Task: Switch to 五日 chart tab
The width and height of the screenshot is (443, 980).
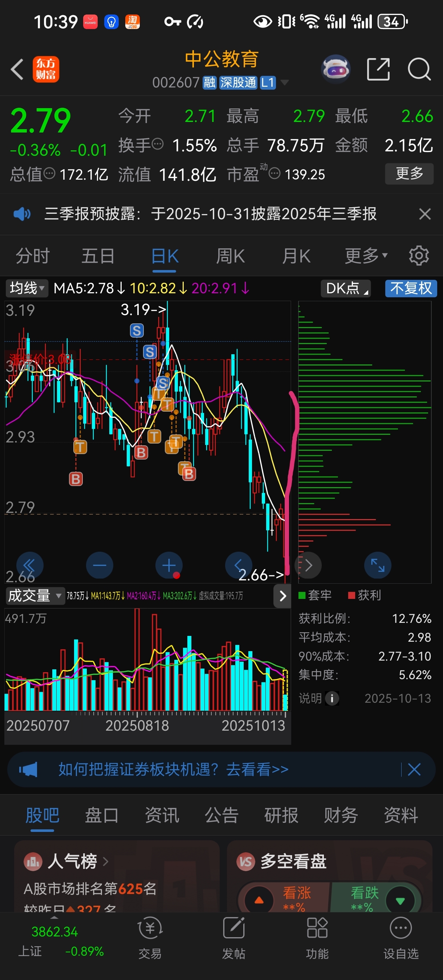Action: pyautogui.click(x=98, y=256)
